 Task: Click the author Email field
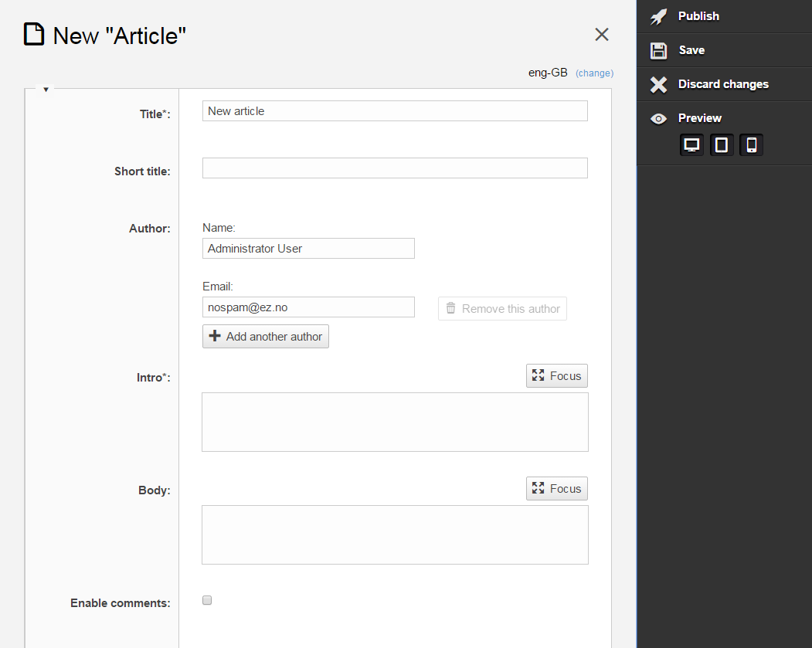click(308, 307)
